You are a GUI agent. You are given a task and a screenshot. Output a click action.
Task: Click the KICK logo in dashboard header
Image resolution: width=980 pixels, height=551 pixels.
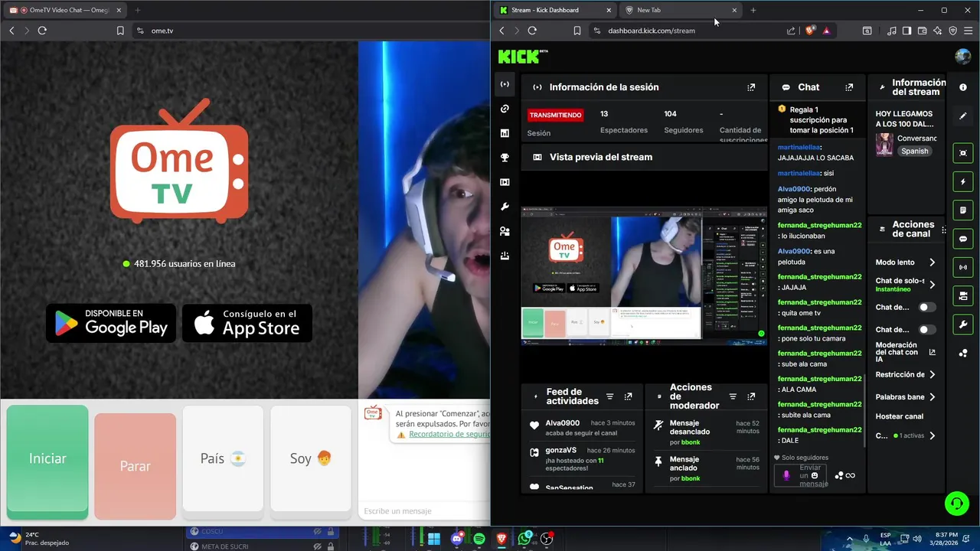click(x=519, y=56)
